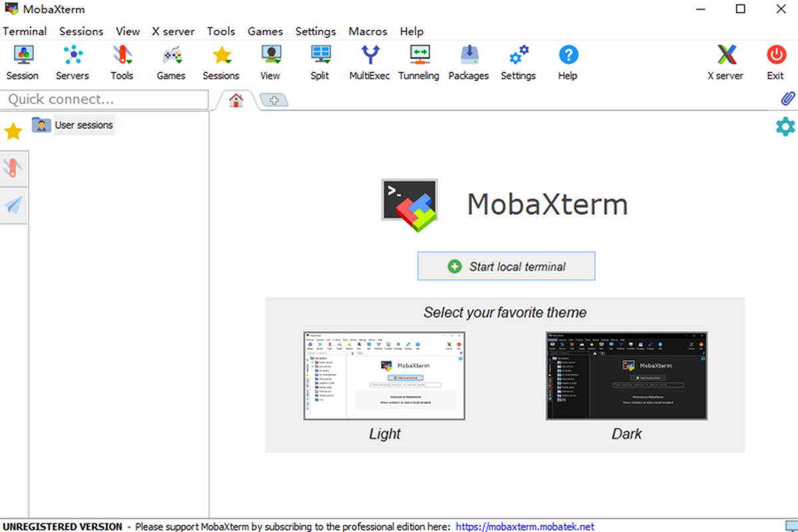
Task: Open the Macros menu
Action: (368, 31)
